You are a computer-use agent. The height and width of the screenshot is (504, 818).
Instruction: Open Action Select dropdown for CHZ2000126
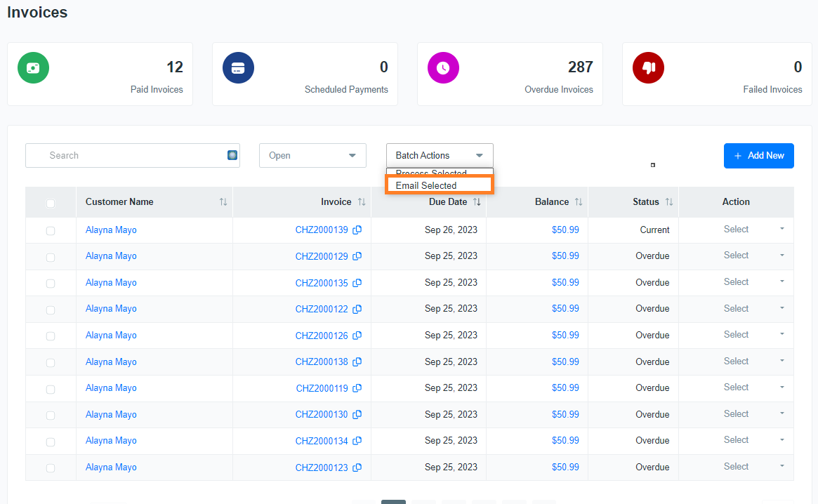754,335
